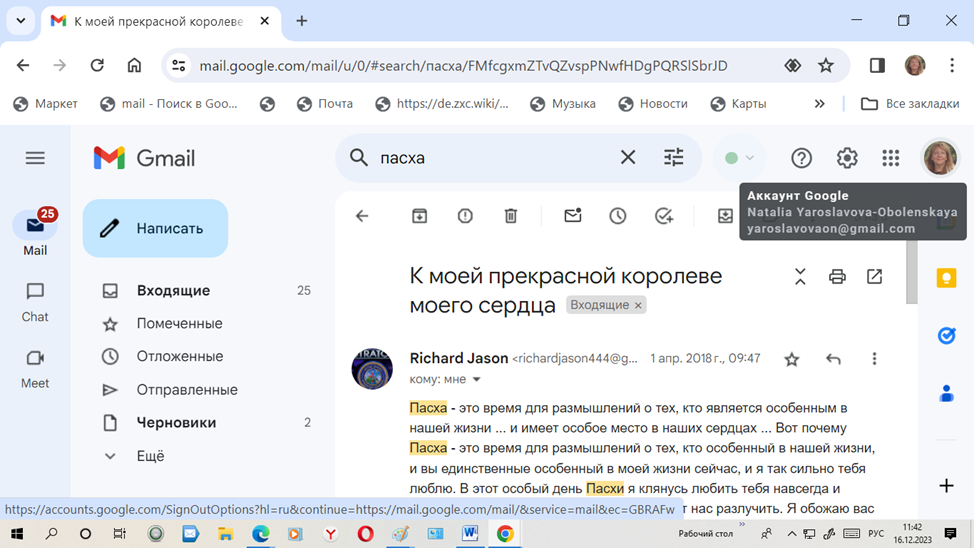Clear the search query with X
The image size is (974, 548).
[x=628, y=158]
